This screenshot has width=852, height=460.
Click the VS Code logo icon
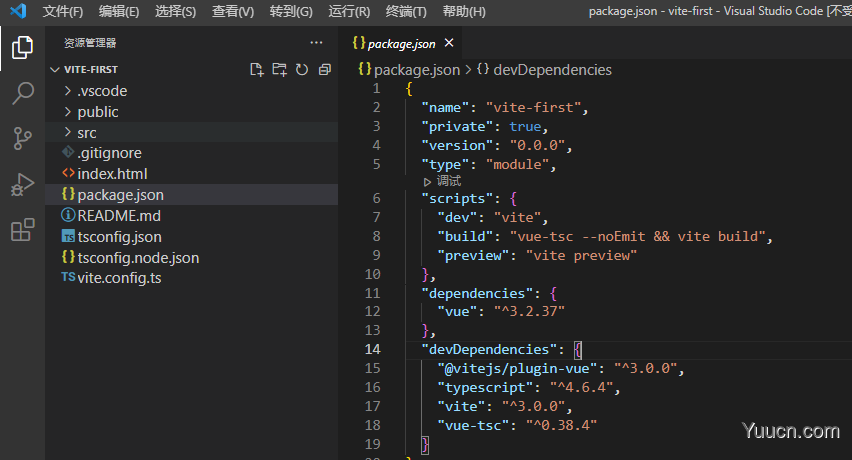pyautogui.click(x=18, y=11)
